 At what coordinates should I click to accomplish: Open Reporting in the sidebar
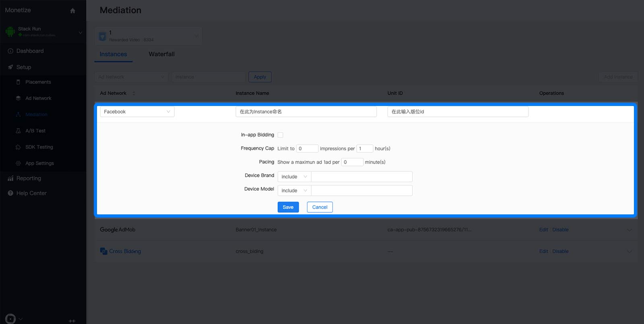tap(29, 178)
